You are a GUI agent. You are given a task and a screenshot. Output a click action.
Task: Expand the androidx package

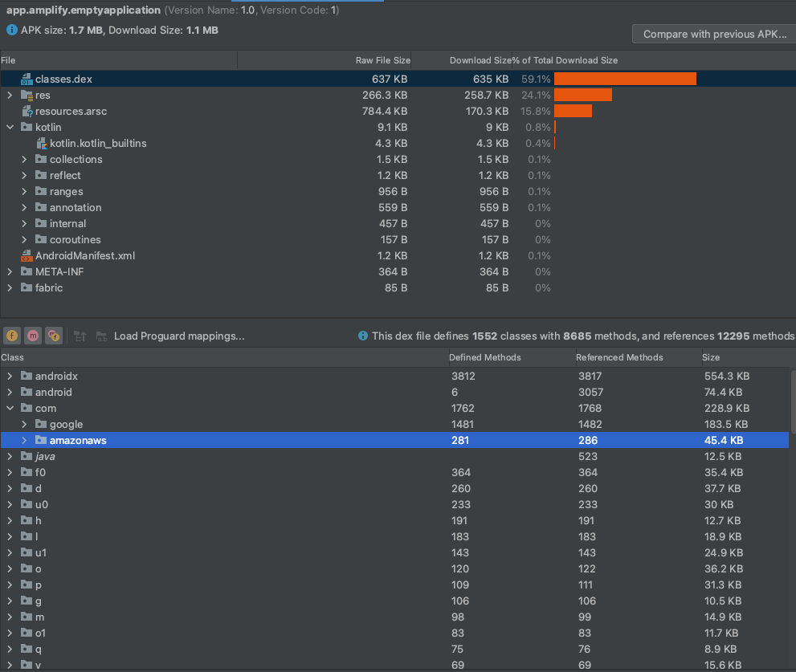tap(8, 376)
